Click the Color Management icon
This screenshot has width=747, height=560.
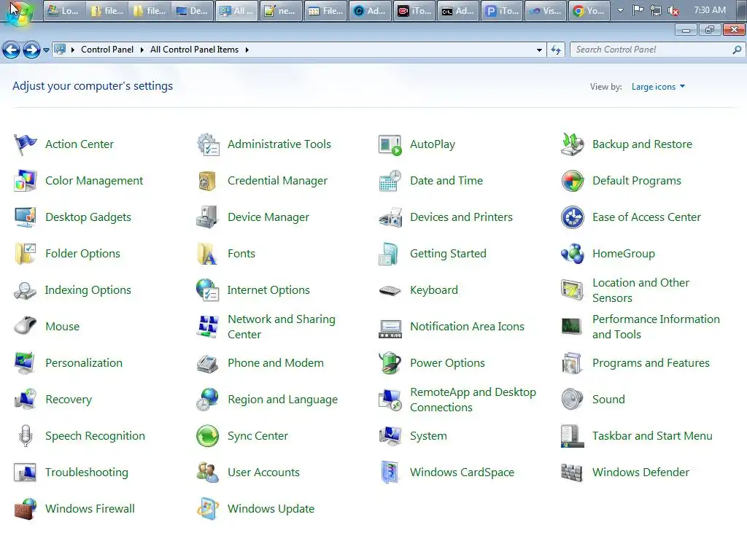point(26,181)
